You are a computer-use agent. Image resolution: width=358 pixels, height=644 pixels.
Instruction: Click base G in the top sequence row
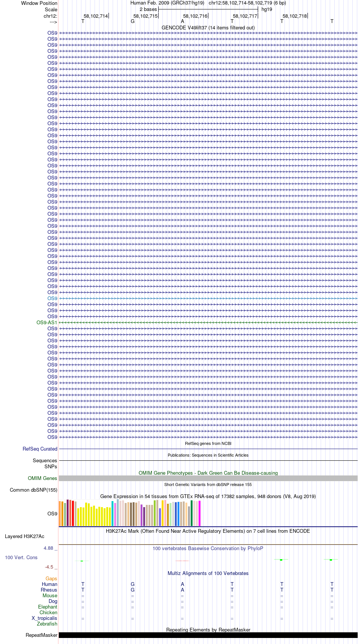coord(133,21)
